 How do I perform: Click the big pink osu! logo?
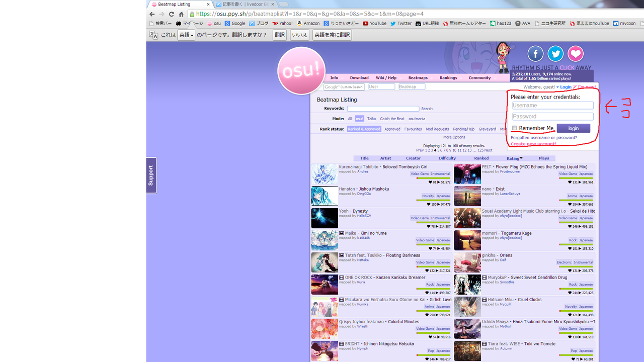click(301, 71)
